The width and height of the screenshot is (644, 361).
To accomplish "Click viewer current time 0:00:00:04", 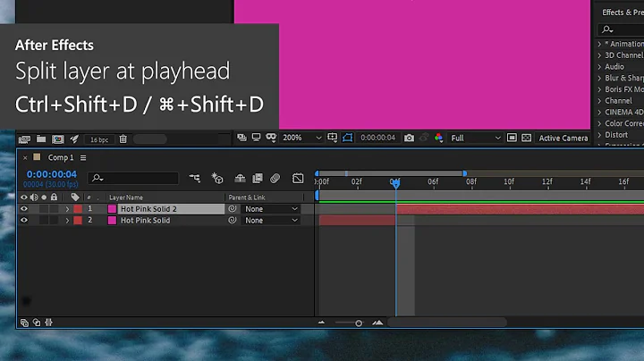I will (x=377, y=138).
